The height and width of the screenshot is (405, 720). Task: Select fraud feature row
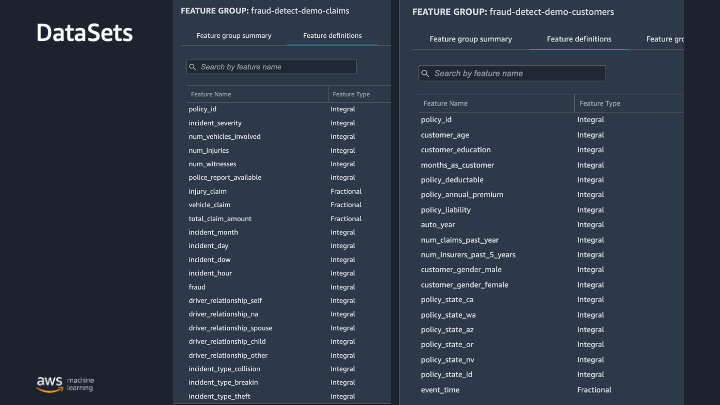[288, 287]
